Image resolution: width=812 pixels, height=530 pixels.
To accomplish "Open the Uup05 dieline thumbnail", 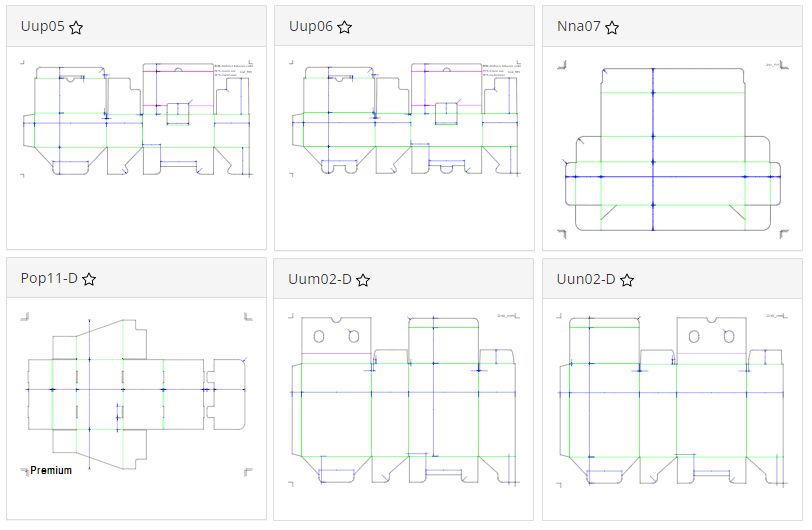I will (137, 119).
